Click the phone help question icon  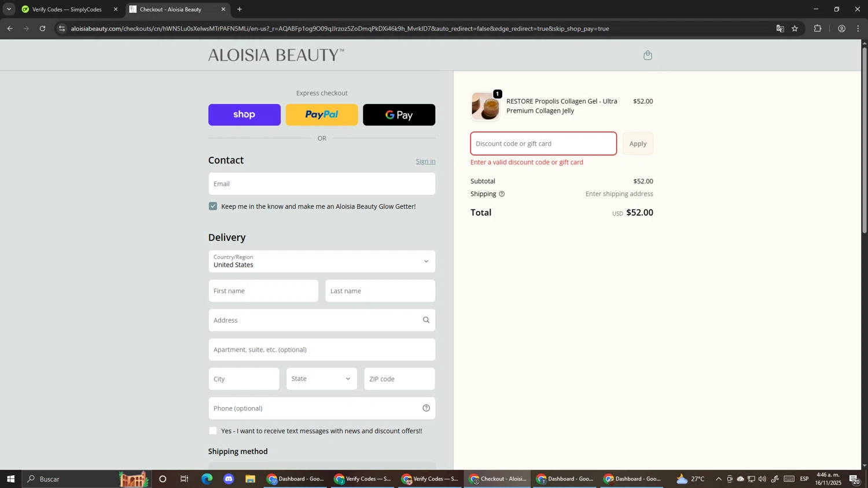(426, 408)
